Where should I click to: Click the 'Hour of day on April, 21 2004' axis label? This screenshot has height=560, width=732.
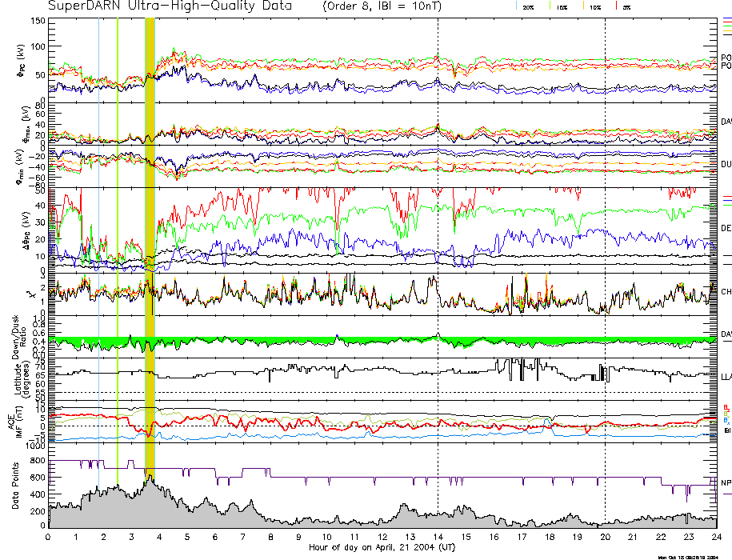coord(382,547)
